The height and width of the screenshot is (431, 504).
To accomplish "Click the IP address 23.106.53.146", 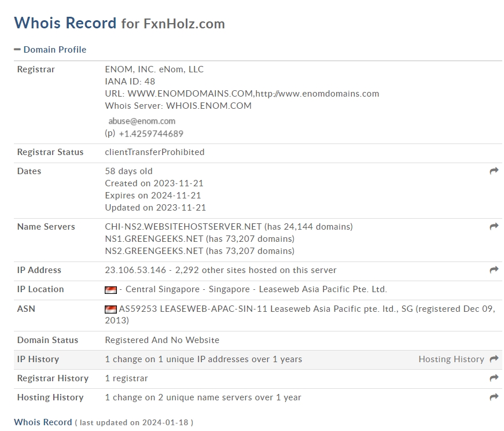I will click(135, 270).
